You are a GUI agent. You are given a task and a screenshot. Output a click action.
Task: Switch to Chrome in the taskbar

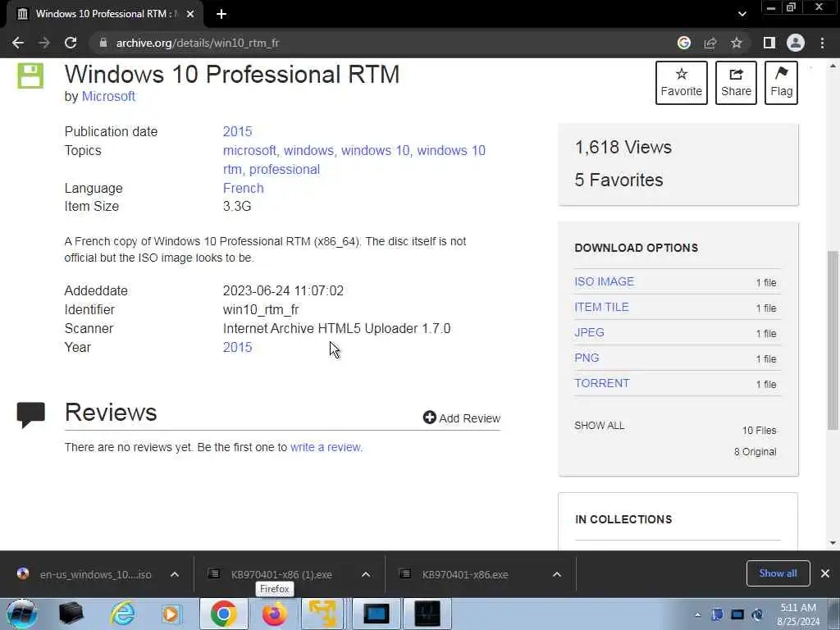click(223, 614)
